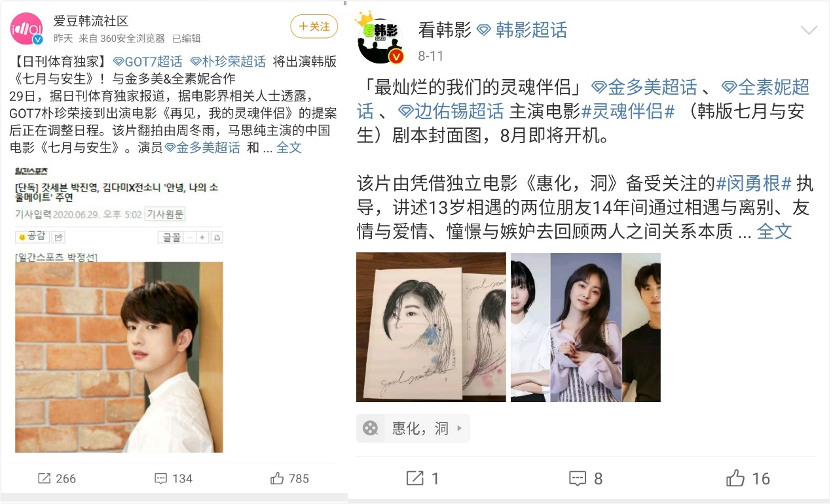
Task: Open the 韩影超话 link beside the username
Action: pos(522,30)
